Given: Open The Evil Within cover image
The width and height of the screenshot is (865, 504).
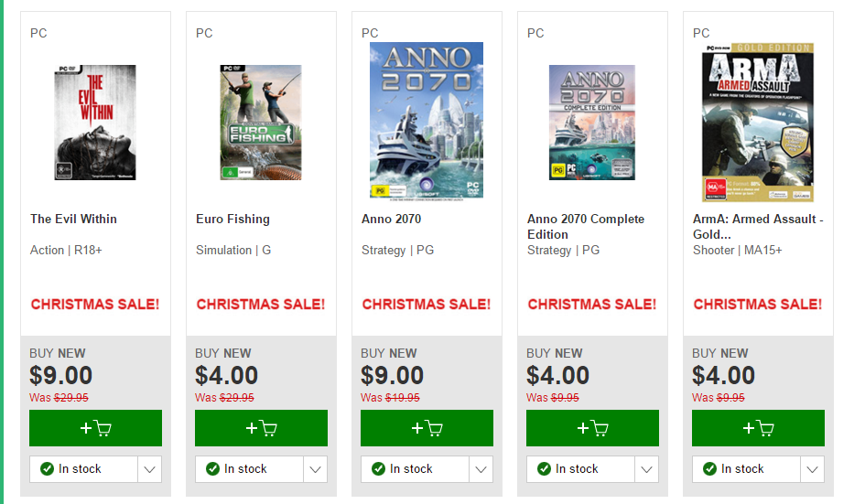Looking at the screenshot, I should (95, 123).
